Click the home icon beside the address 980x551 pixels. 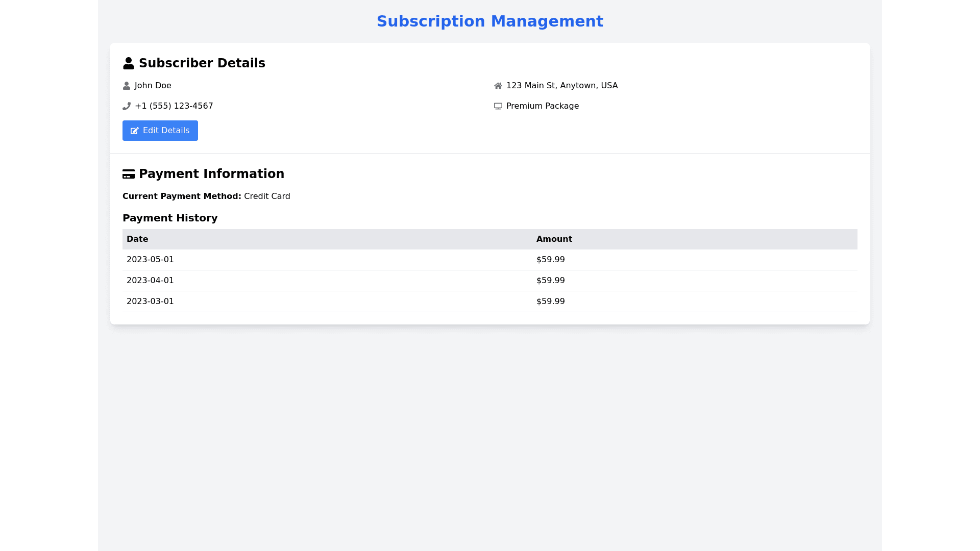498,86
